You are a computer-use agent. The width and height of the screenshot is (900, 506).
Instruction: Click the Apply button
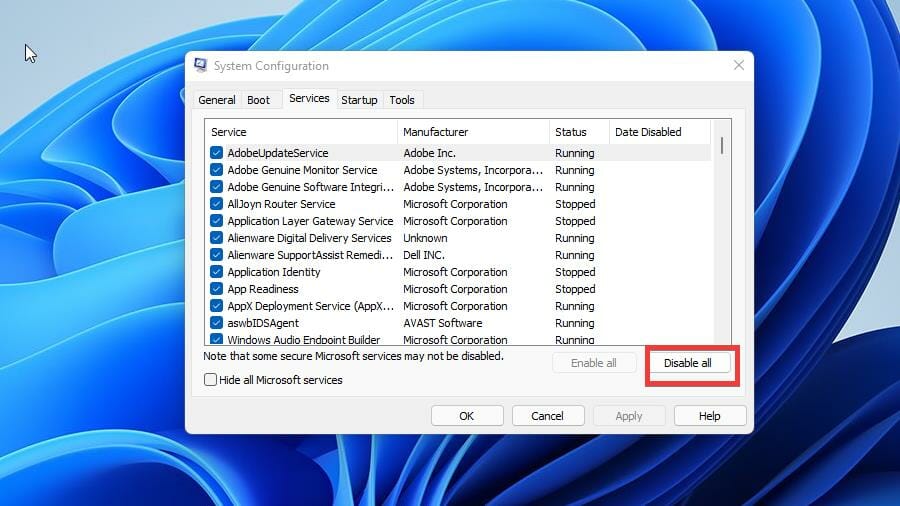click(629, 416)
